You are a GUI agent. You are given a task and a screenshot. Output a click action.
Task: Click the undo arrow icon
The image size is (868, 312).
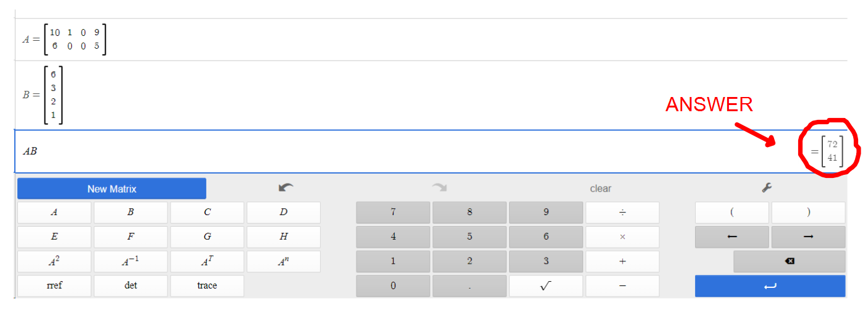click(285, 188)
